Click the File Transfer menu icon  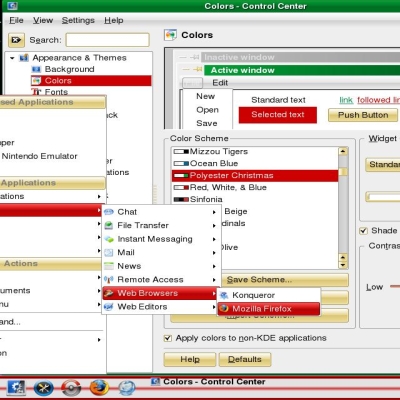coord(109,225)
